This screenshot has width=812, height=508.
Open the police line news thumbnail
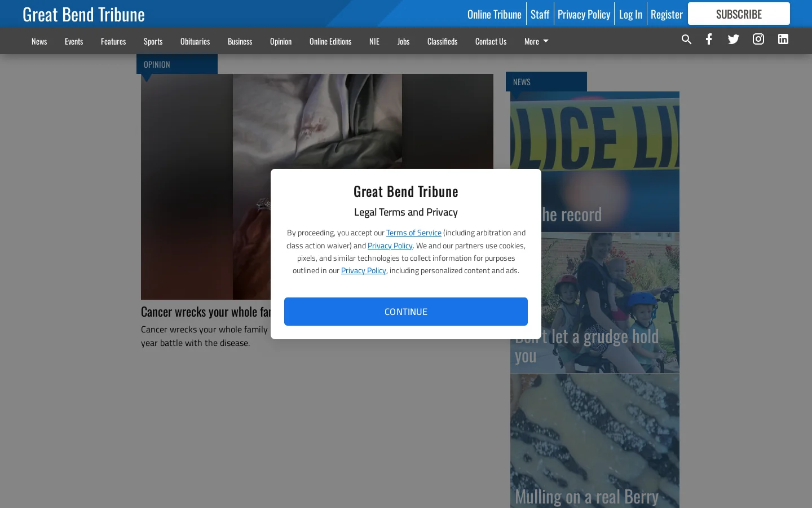pos(595,161)
